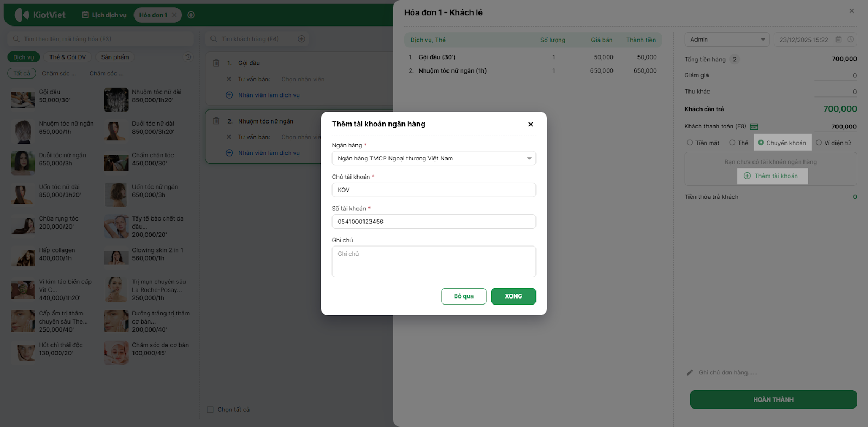Click the trash icon for Gội đầu item
The width and height of the screenshot is (868, 427).
click(216, 63)
